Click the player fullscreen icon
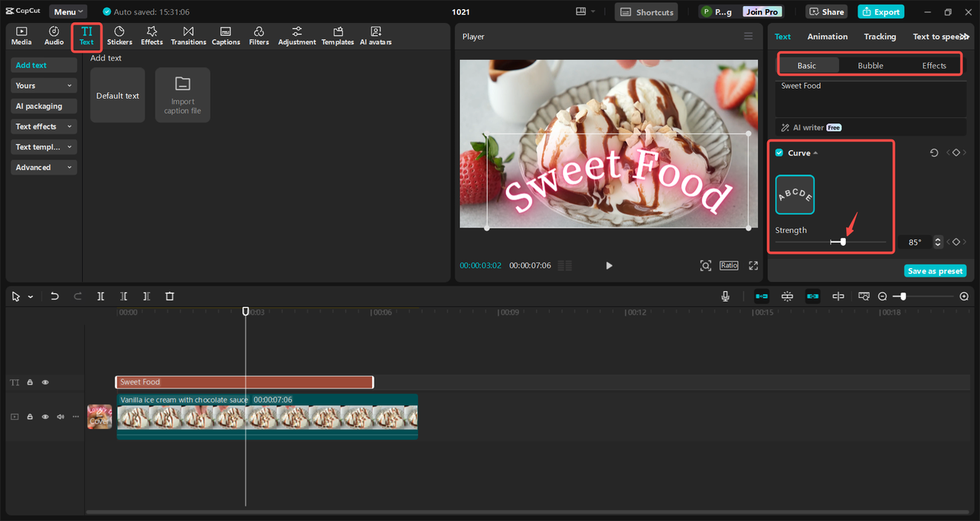980x521 pixels. pyautogui.click(x=753, y=265)
